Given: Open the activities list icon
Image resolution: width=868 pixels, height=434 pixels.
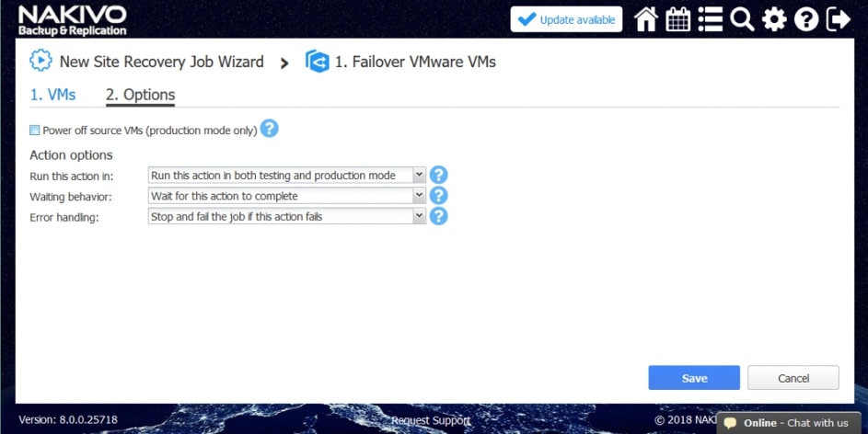Looking at the screenshot, I should coord(710,19).
